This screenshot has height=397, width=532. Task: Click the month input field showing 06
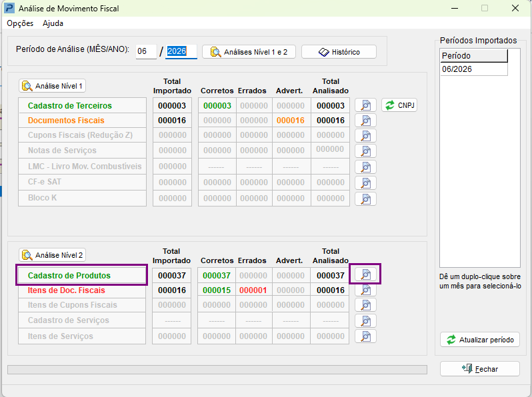click(146, 51)
